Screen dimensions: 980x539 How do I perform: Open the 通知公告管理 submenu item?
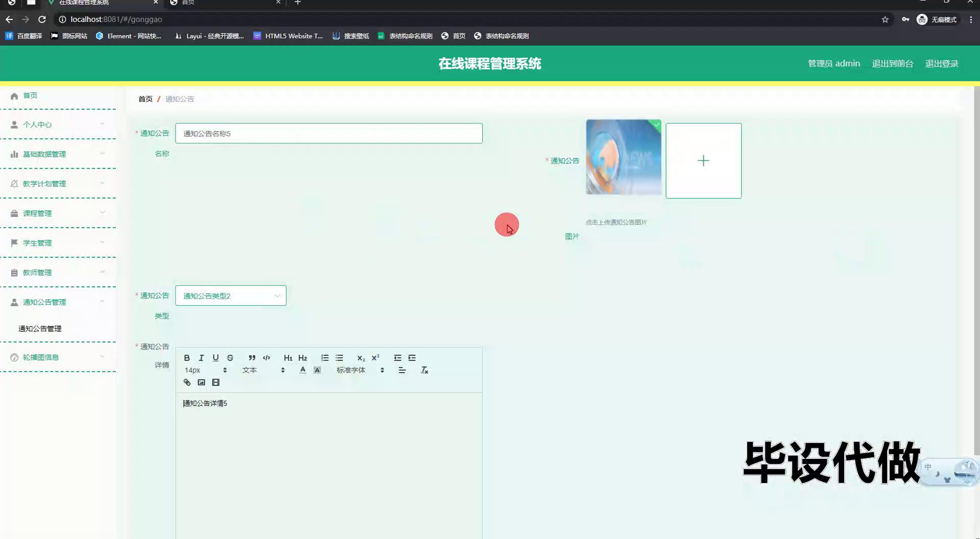(40, 329)
